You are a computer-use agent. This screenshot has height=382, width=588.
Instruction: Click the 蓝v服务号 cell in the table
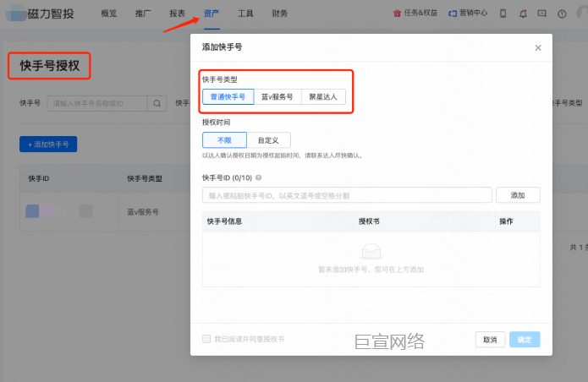pyautogui.click(x=143, y=212)
